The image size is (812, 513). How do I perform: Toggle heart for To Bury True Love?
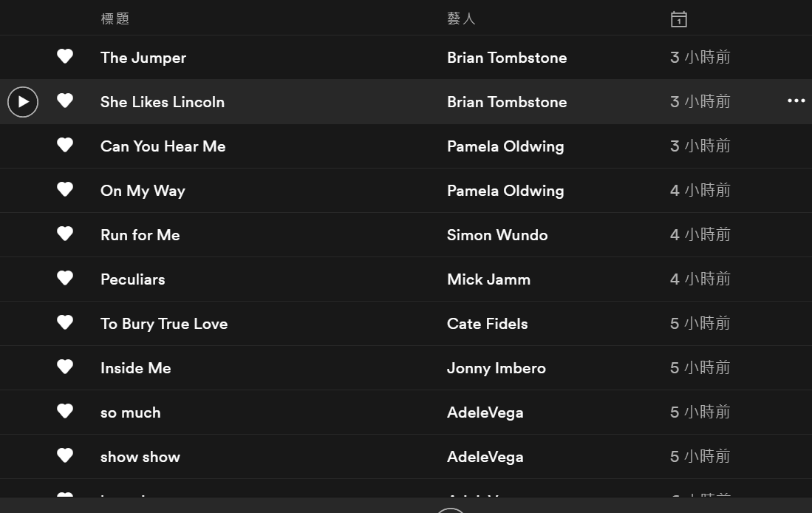[x=65, y=322]
